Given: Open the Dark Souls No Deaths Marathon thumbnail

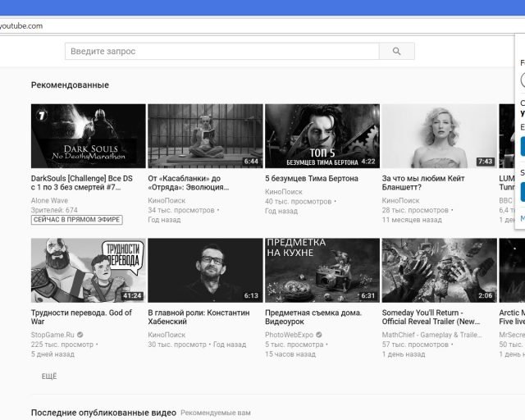Looking at the screenshot, I should 89,136.
